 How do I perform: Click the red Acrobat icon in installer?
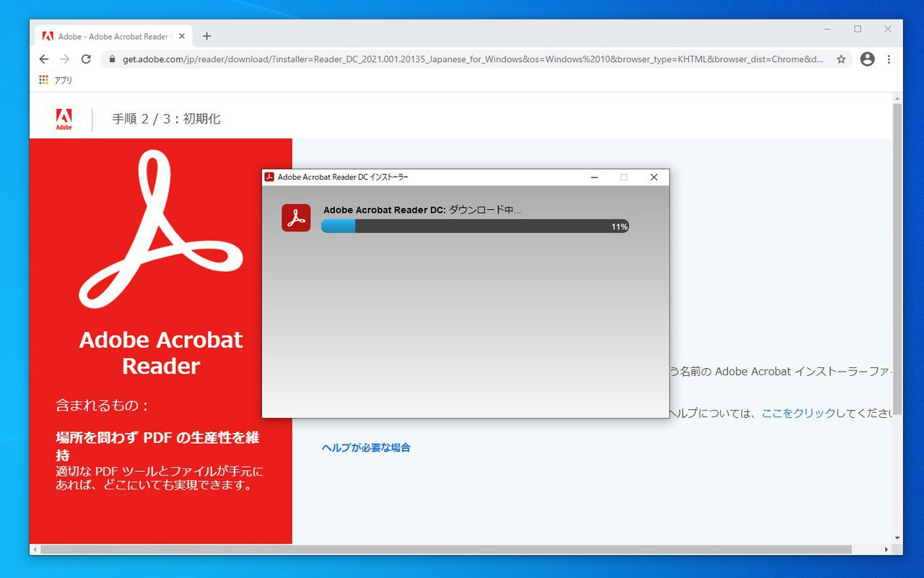point(296,218)
